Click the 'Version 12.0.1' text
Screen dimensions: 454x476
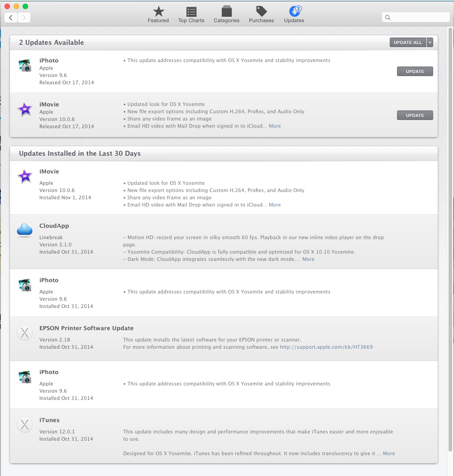[57, 432]
